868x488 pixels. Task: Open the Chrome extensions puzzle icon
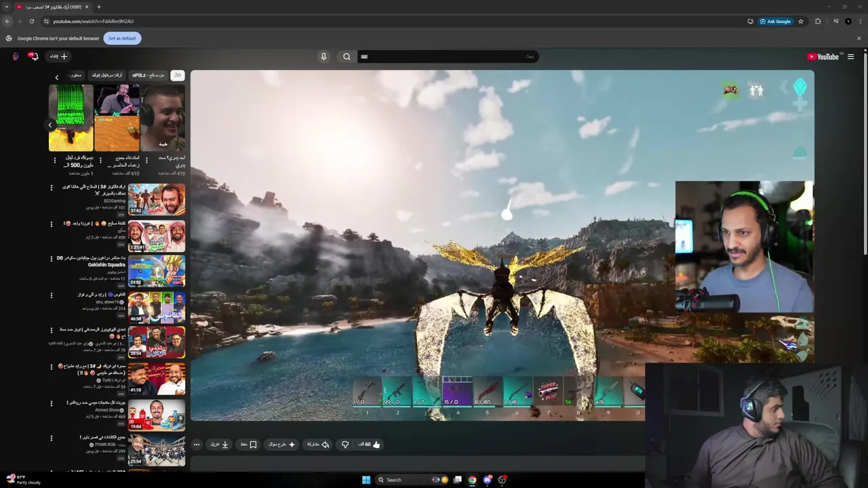(x=818, y=21)
